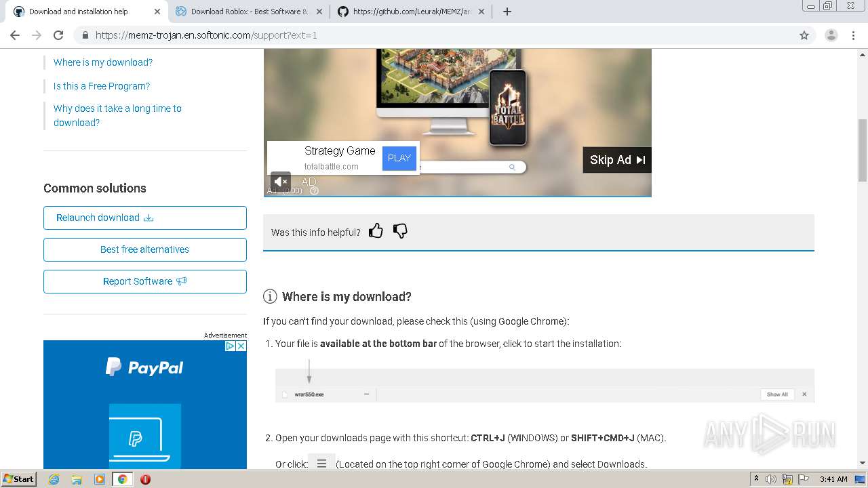868x488 pixels.
Task: Open the Chrome profile avatar
Action: pyautogui.click(x=831, y=35)
